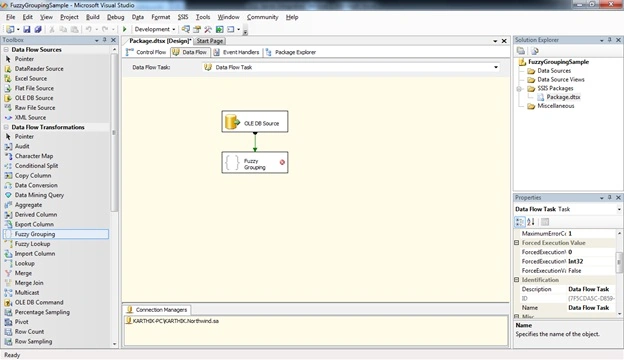Select Percentage Sampling in the toolbox

pyautogui.click(x=42, y=312)
